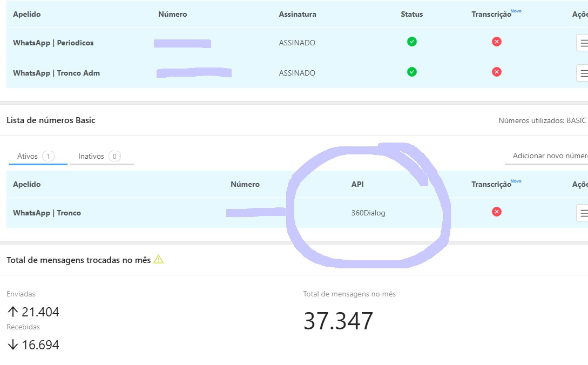This screenshot has height=365, width=588.
Task: Click the ASSINADO label in Periodicos row
Action: click(297, 43)
